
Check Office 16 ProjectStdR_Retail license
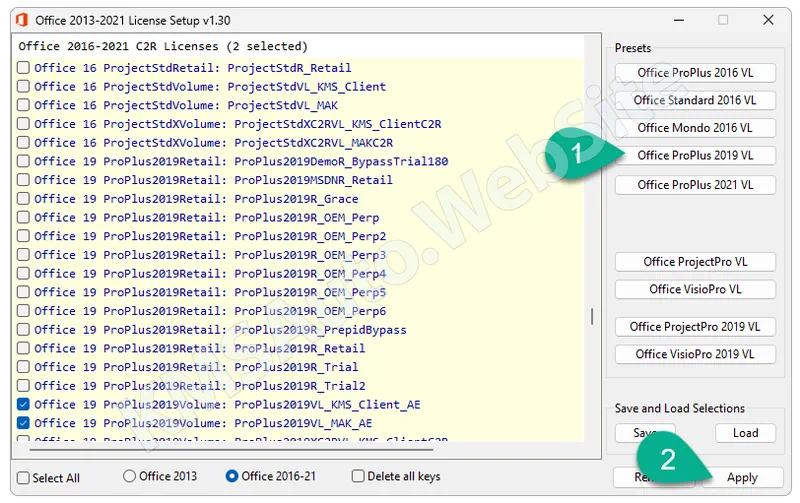click(x=23, y=68)
